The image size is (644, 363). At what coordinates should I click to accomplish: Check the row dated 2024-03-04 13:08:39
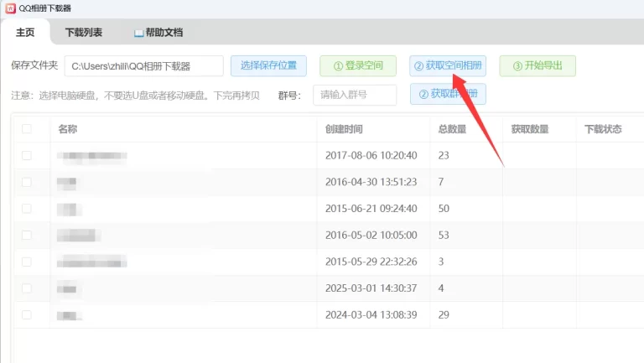(27, 315)
